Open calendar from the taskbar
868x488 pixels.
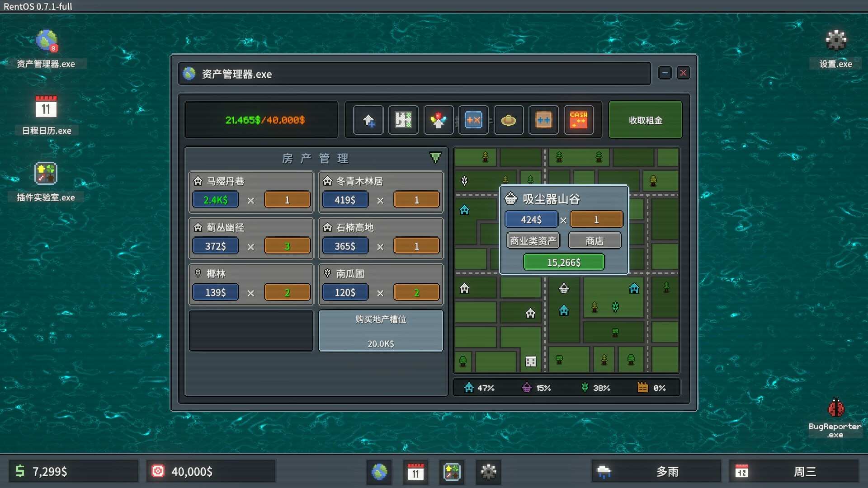[x=415, y=472]
